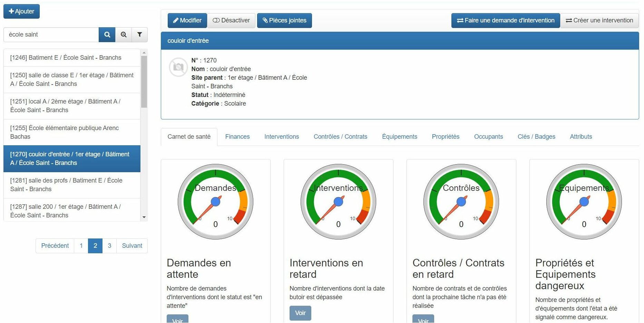Click the Demandes gauge
Viewport: 644px width, 323px height.
coord(216,202)
